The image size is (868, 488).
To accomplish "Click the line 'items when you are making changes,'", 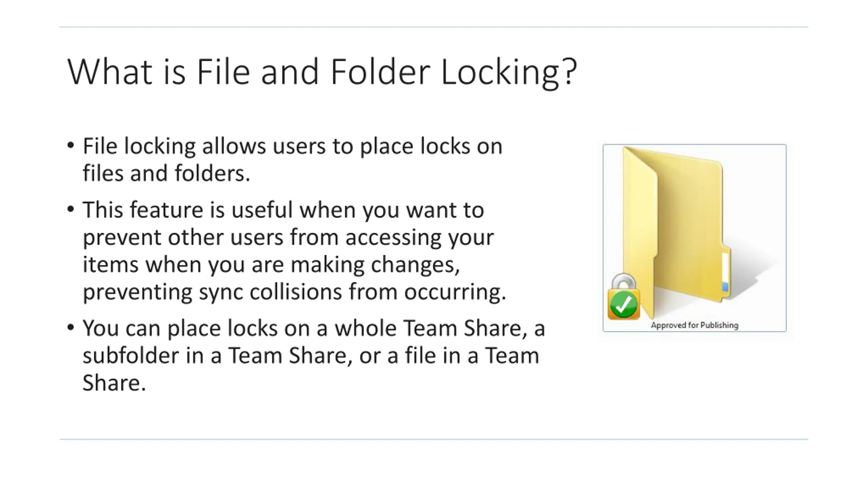I will tap(271, 265).
